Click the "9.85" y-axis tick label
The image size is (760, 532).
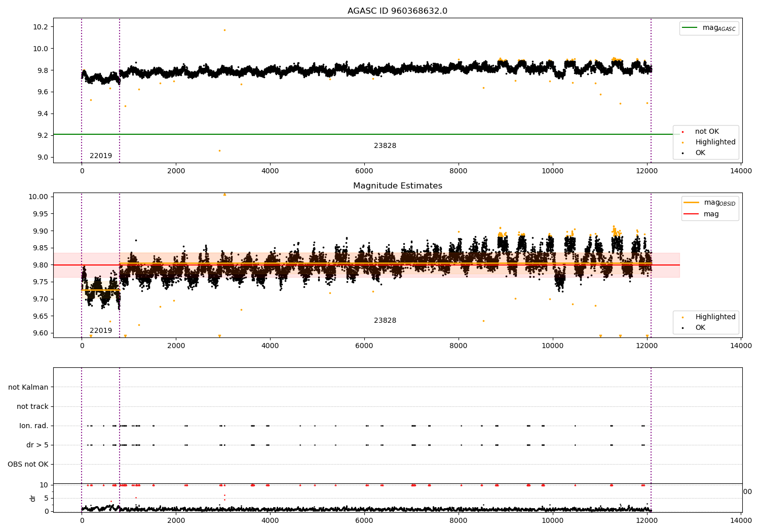tap(42, 248)
